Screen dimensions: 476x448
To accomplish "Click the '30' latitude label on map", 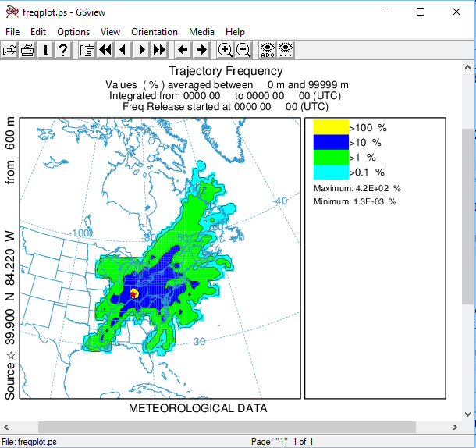I will [x=200, y=341].
